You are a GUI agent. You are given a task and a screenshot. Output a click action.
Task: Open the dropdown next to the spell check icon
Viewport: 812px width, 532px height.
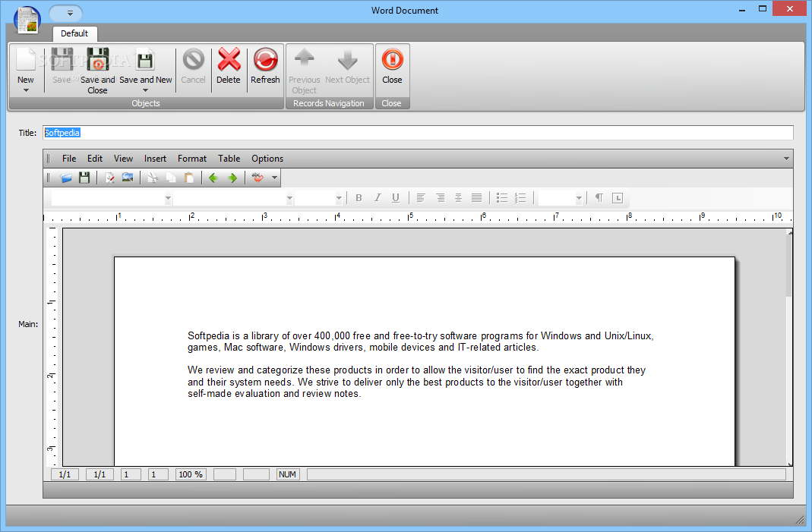[x=274, y=178]
